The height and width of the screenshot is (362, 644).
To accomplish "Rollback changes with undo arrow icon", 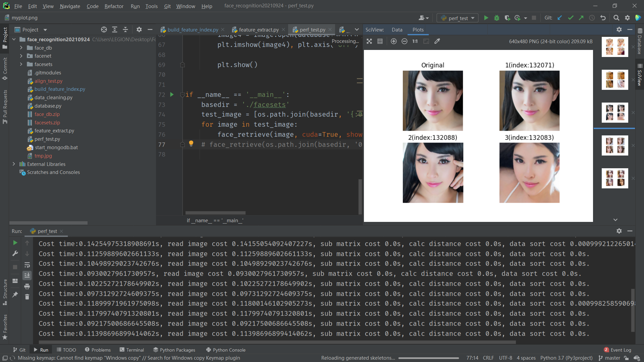I will coord(603,18).
